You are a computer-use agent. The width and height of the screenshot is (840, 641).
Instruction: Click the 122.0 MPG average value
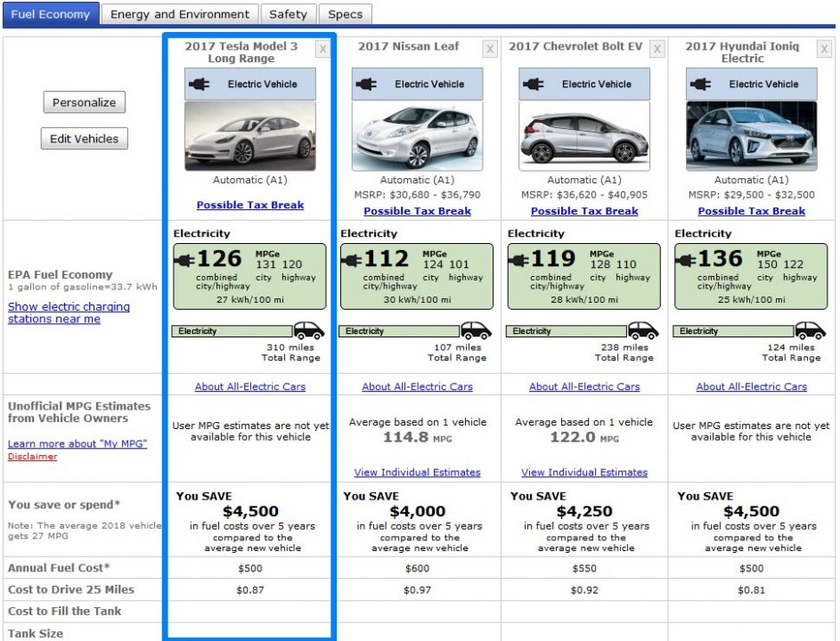(584, 437)
